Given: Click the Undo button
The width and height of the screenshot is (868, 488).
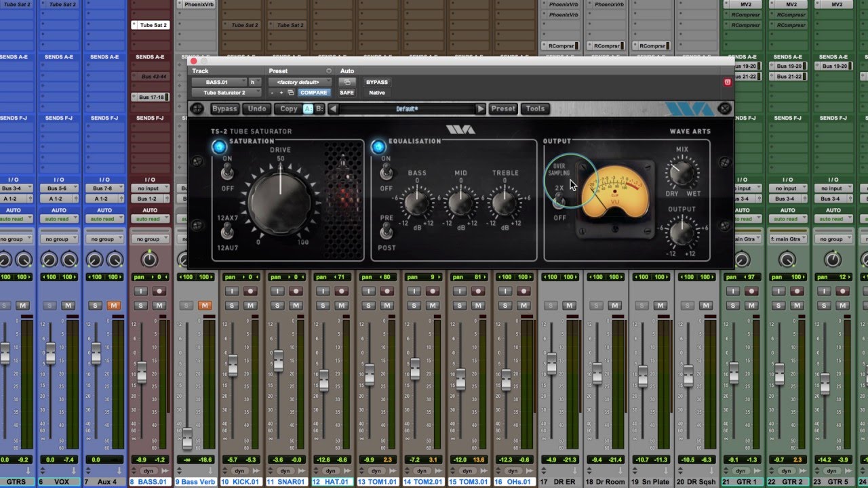Looking at the screenshot, I should tap(257, 108).
